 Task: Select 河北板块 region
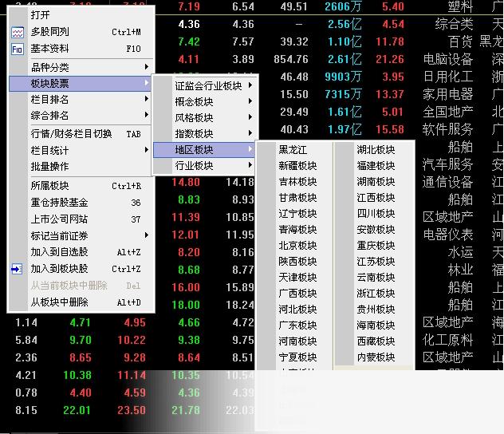tap(294, 310)
